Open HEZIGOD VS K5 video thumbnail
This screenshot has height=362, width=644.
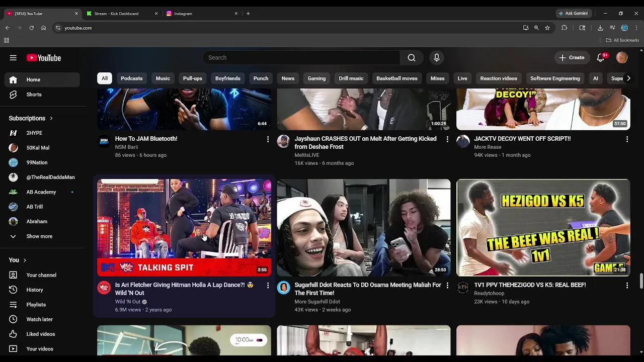click(543, 227)
